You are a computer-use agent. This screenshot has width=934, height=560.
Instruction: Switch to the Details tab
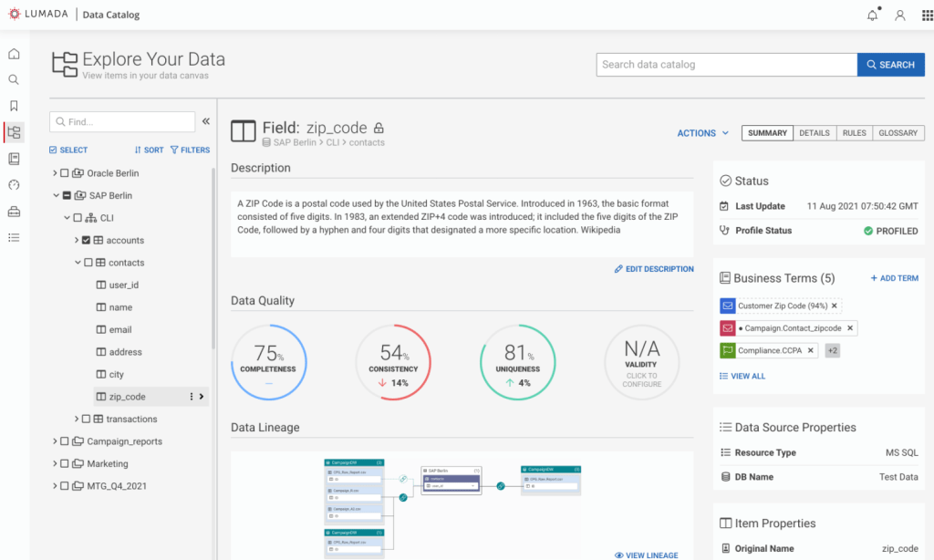[815, 133]
